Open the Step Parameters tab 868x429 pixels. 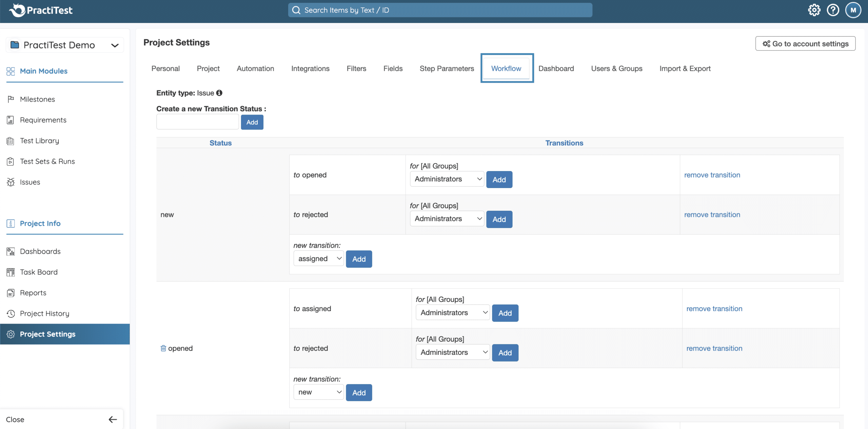[447, 68]
